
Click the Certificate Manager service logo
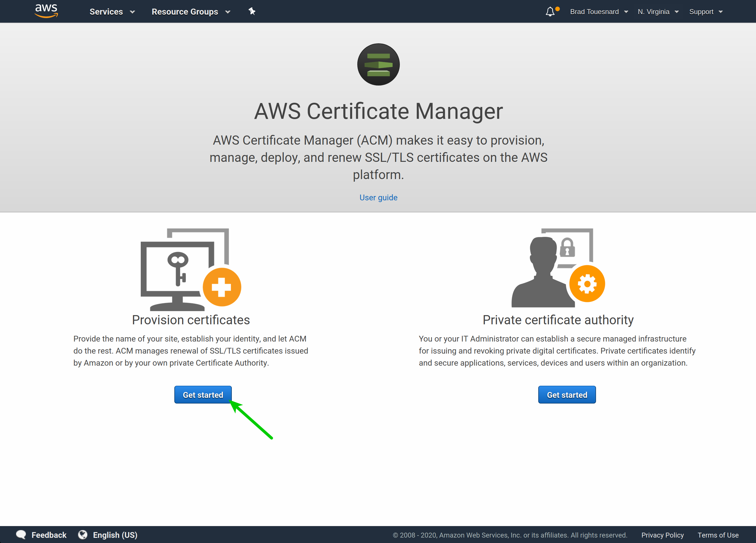coord(378,64)
